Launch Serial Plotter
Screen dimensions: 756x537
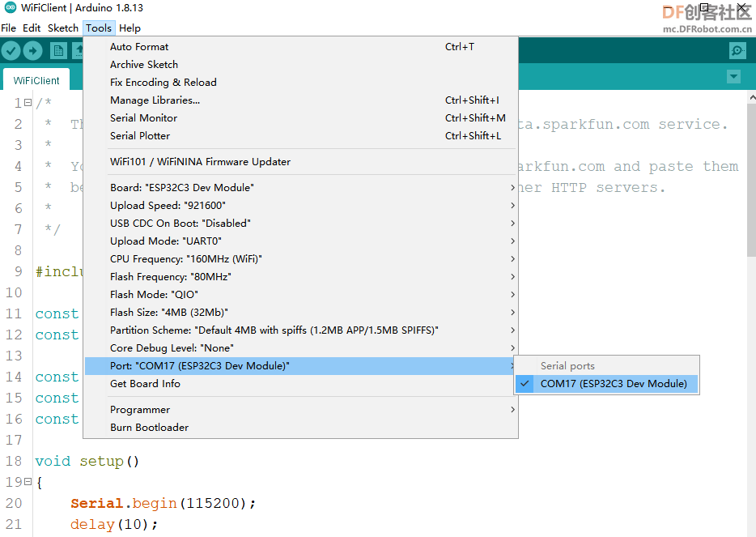pyautogui.click(x=300, y=136)
